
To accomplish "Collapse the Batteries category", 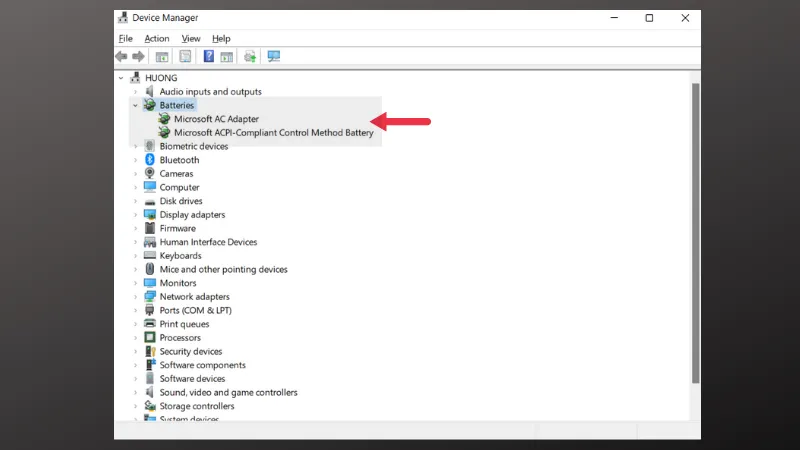I will click(135, 105).
